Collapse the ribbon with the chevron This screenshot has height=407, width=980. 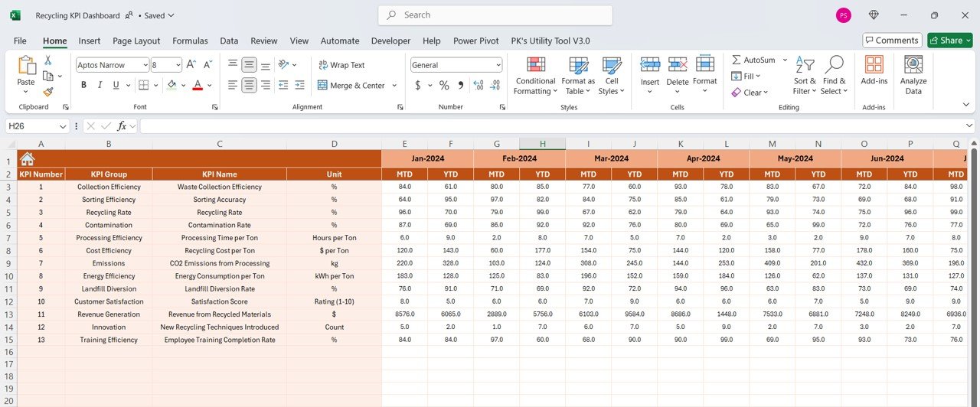[965, 104]
